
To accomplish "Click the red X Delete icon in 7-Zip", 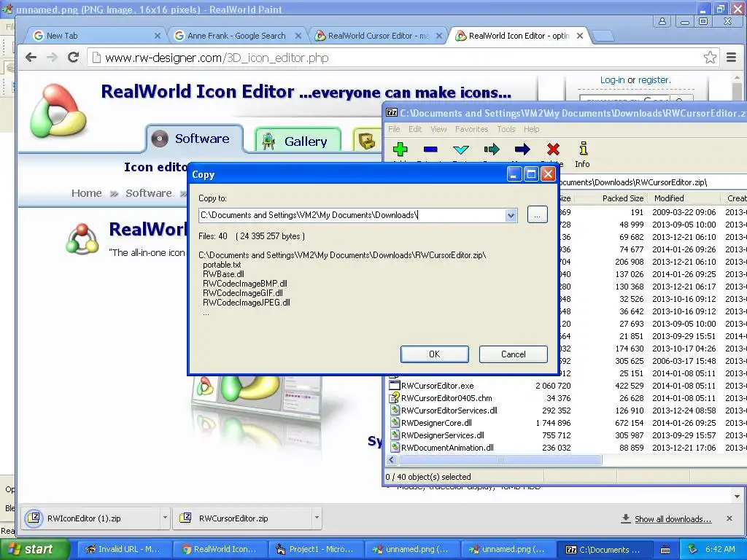I will coord(553,149).
